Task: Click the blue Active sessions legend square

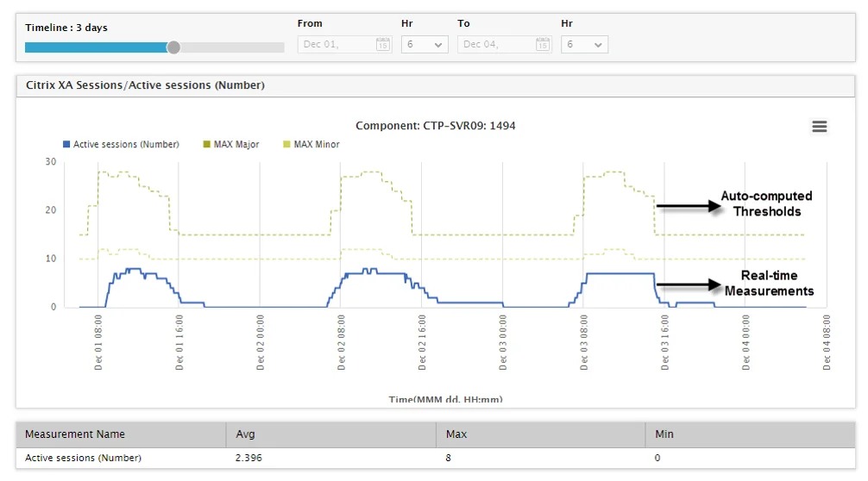Action: (66, 144)
